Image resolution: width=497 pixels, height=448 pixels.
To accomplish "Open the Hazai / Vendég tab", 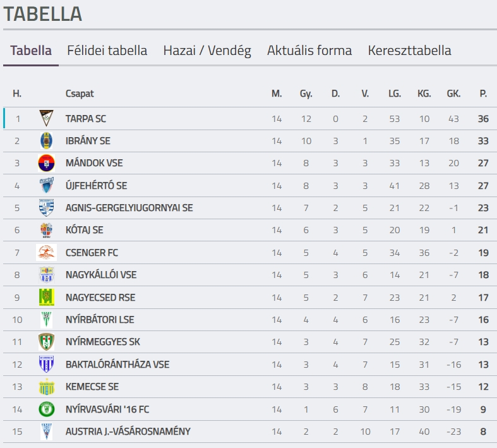I will 207,51.
